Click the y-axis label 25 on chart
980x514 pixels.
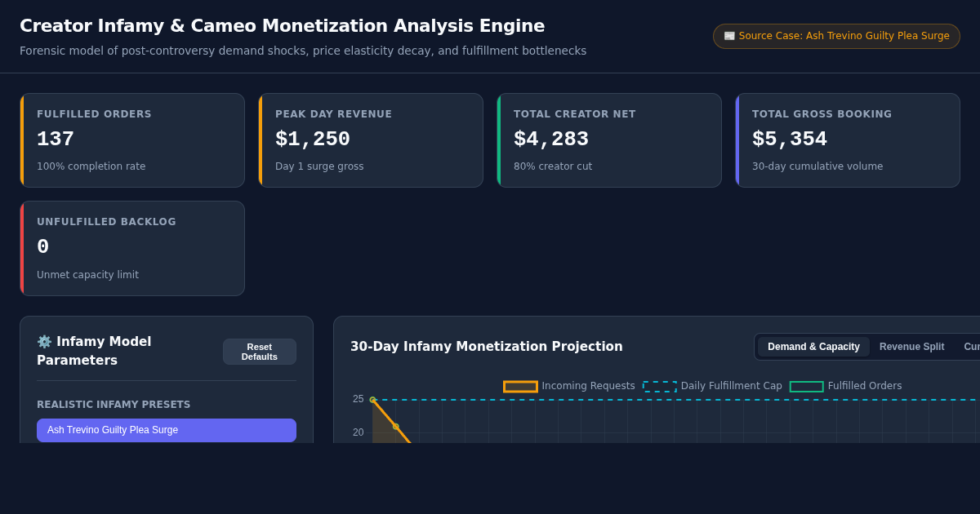[359, 399]
